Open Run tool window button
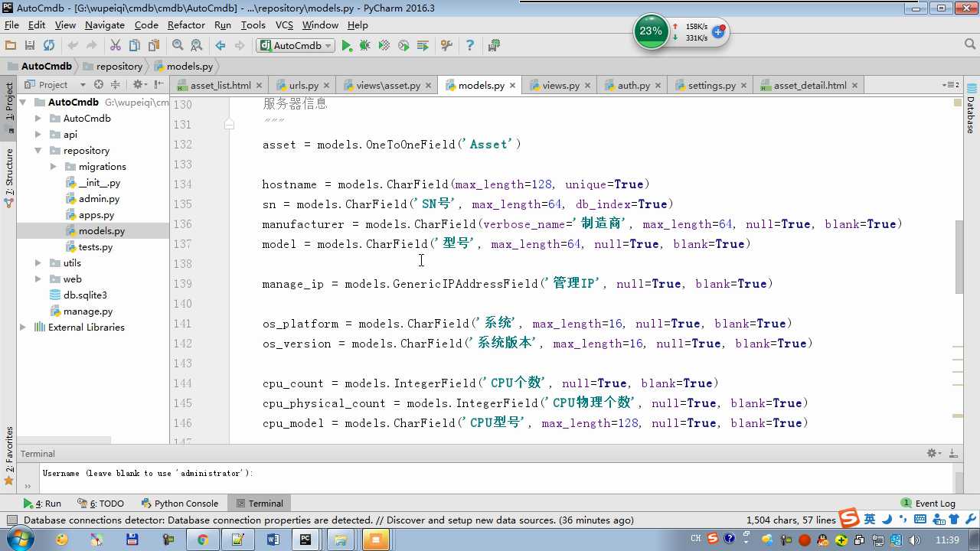 (x=42, y=503)
